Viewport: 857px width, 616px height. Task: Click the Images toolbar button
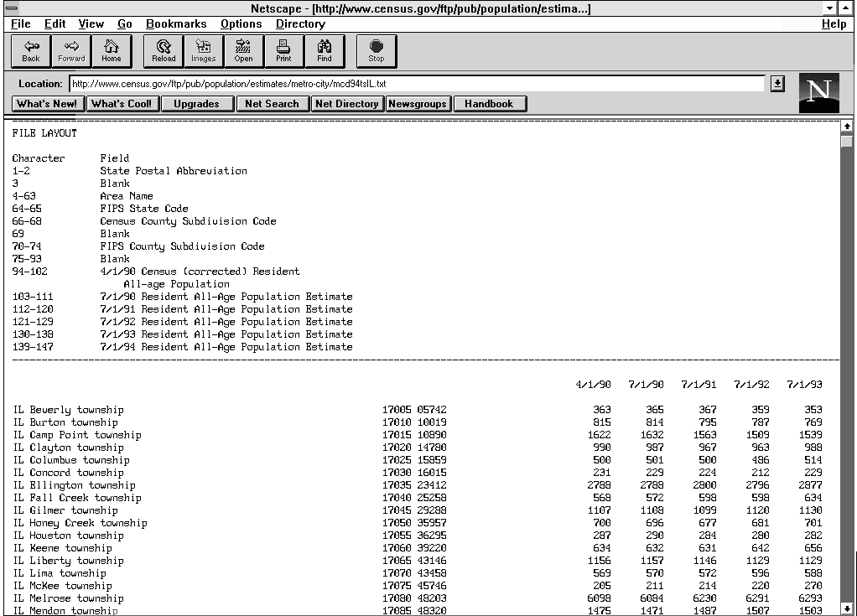[x=203, y=51]
